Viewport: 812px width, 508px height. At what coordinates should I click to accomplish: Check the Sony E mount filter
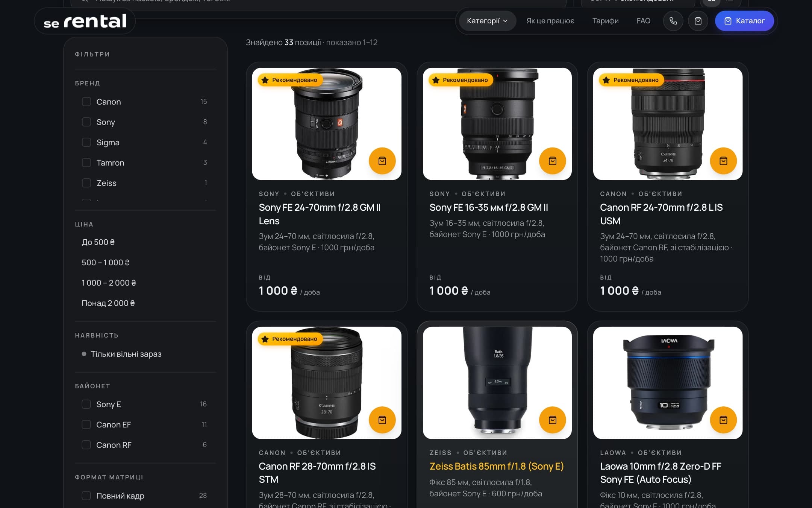point(86,404)
